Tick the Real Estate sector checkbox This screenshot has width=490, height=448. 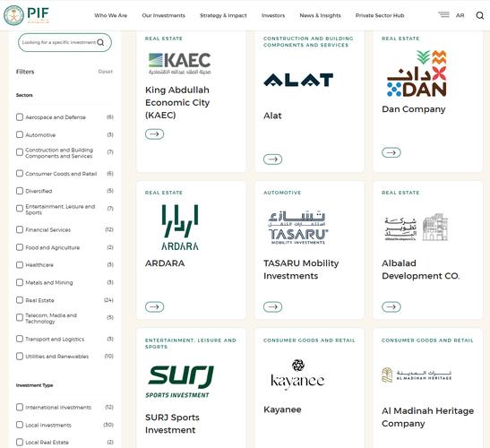pos(20,300)
